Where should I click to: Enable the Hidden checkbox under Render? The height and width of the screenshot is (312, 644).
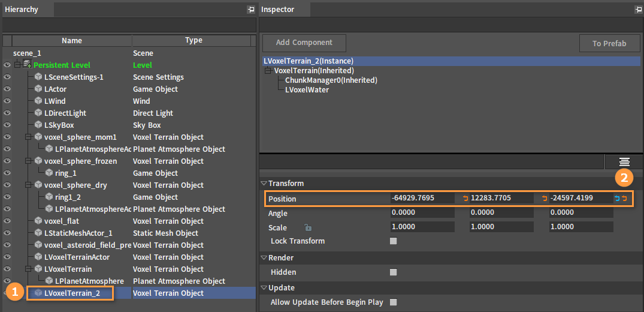[394, 272]
